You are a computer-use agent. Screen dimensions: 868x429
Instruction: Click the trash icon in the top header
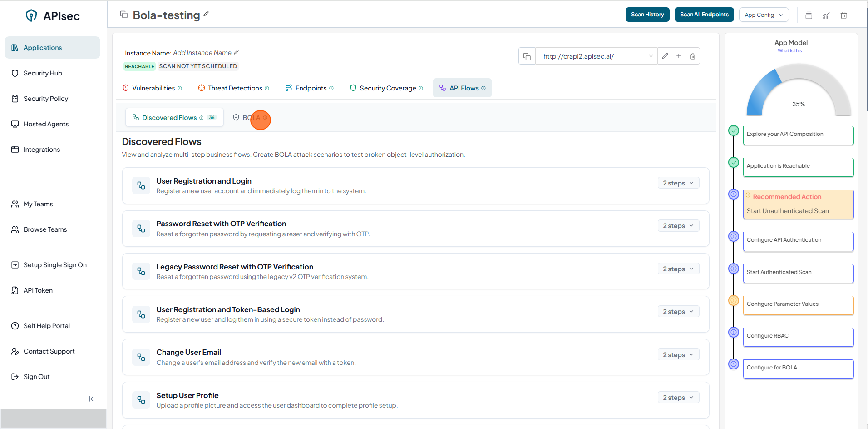point(843,15)
